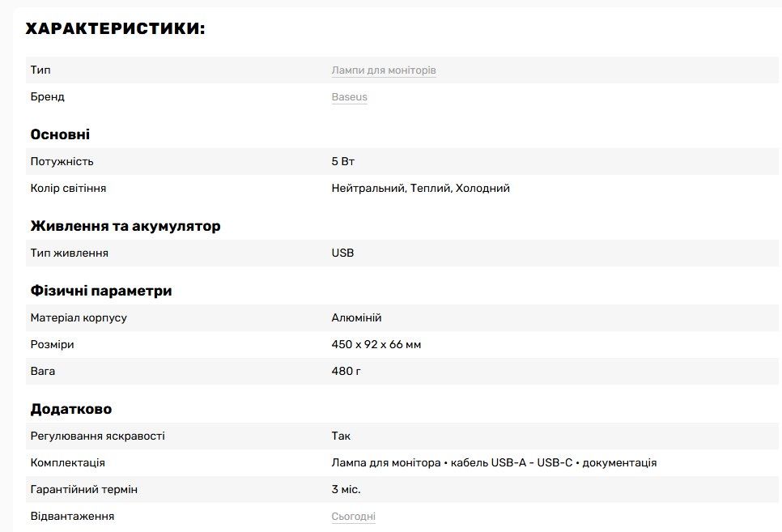Open the "Сьогодні" shipping link

[x=353, y=517]
